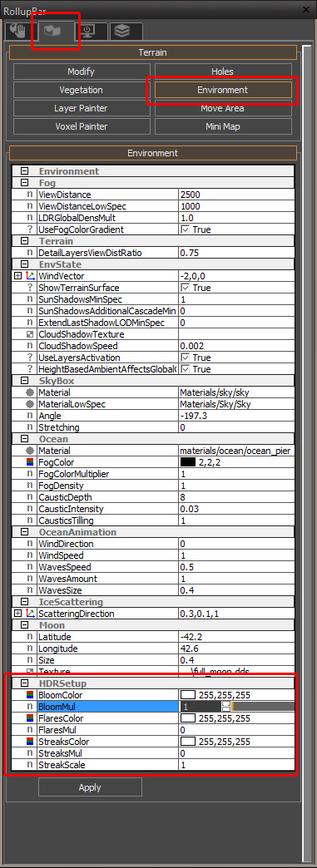317x868 pixels.
Task: Click the WindVector axis icon
Action: (x=30, y=276)
